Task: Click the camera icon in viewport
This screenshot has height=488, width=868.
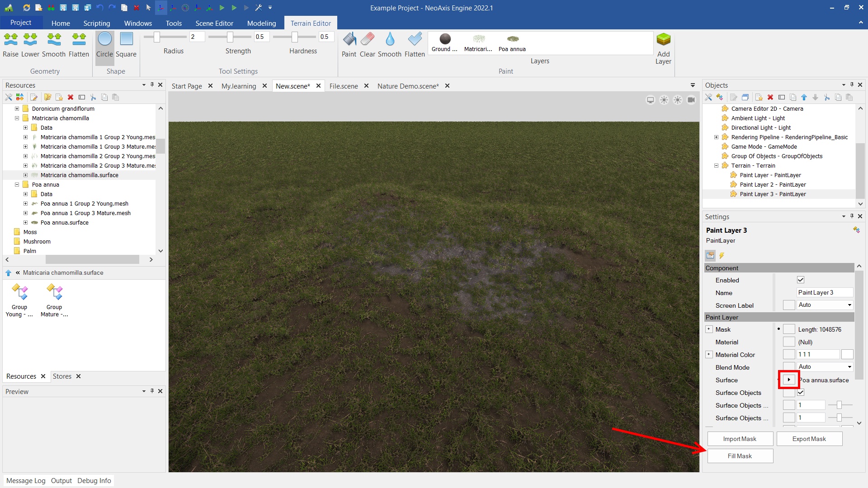Action: click(691, 100)
